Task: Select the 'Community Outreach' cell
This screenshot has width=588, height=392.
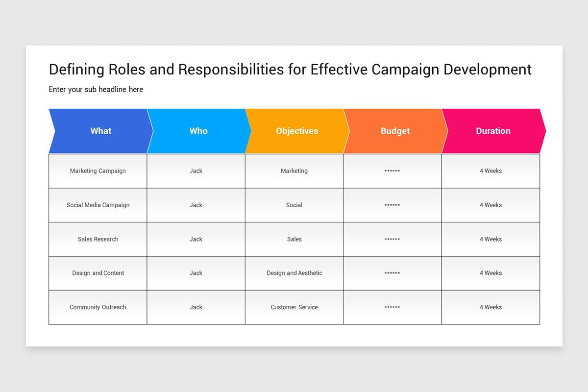Action: point(98,307)
